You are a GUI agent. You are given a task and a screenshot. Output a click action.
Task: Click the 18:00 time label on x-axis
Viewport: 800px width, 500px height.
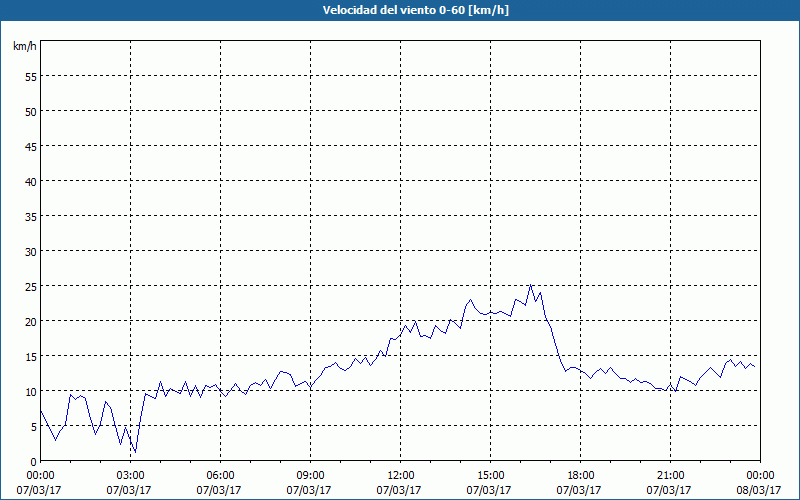581,476
